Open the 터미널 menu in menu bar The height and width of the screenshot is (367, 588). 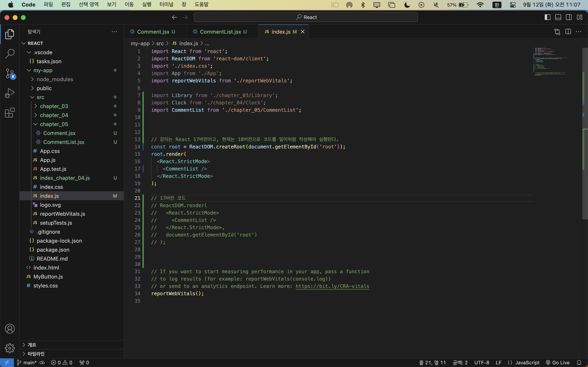[166, 5]
